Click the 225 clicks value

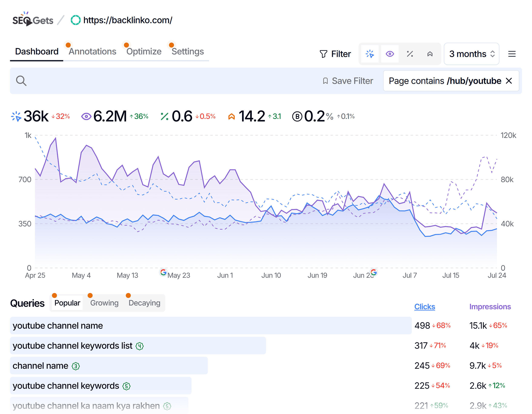pyautogui.click(x=422, y=385)
